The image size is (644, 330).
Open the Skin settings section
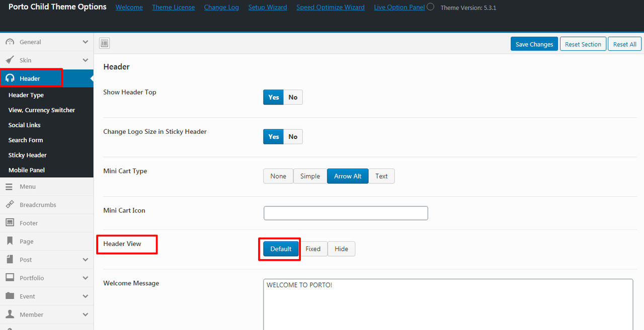tap(47, 60)
